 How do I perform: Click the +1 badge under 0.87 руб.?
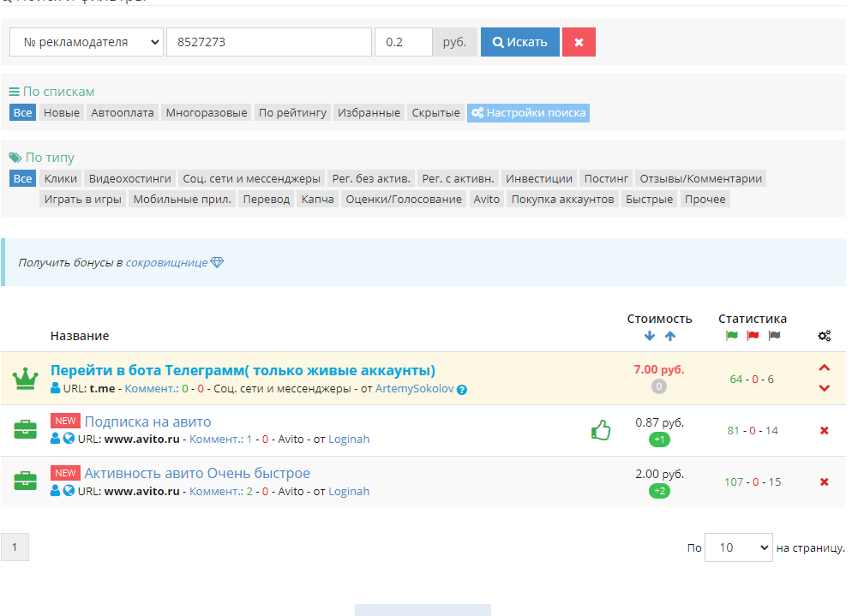point(659,440)
